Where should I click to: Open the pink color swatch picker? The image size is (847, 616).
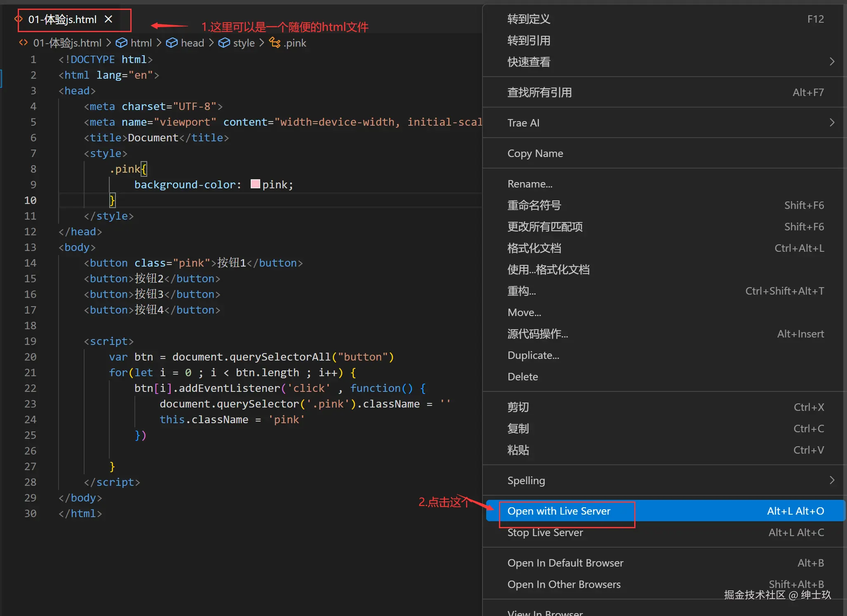[255, 184]
